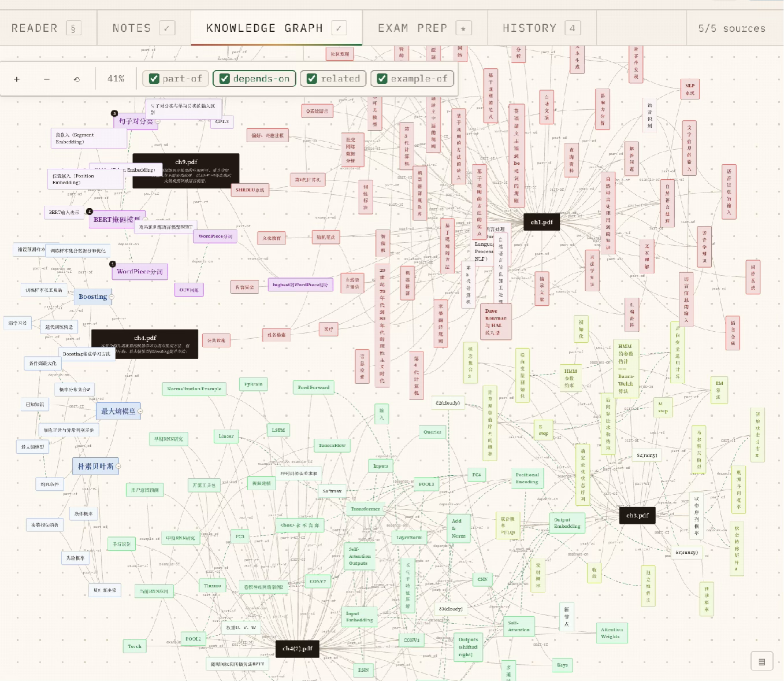Click the Torch node
The image size is (784, 681).
click(x=135, y=646)
